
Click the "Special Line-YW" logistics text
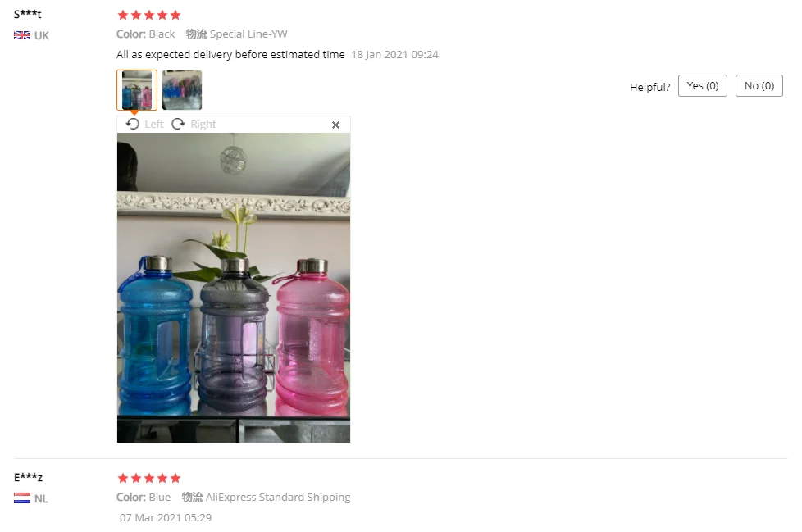[x=248, y=34]
